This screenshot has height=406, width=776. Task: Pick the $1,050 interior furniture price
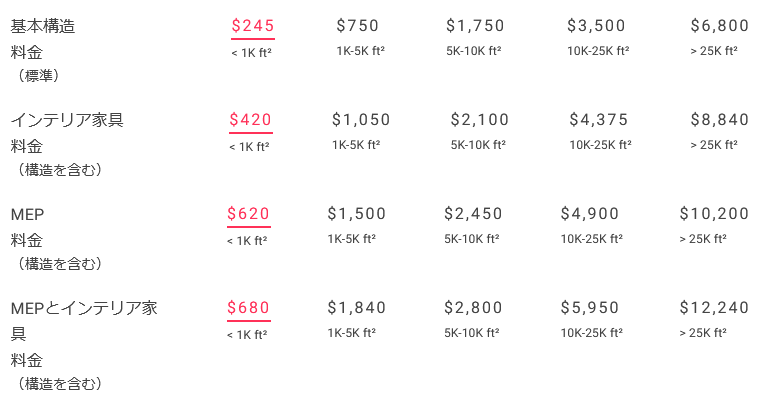pyautogui.click(x=361, y=120)
